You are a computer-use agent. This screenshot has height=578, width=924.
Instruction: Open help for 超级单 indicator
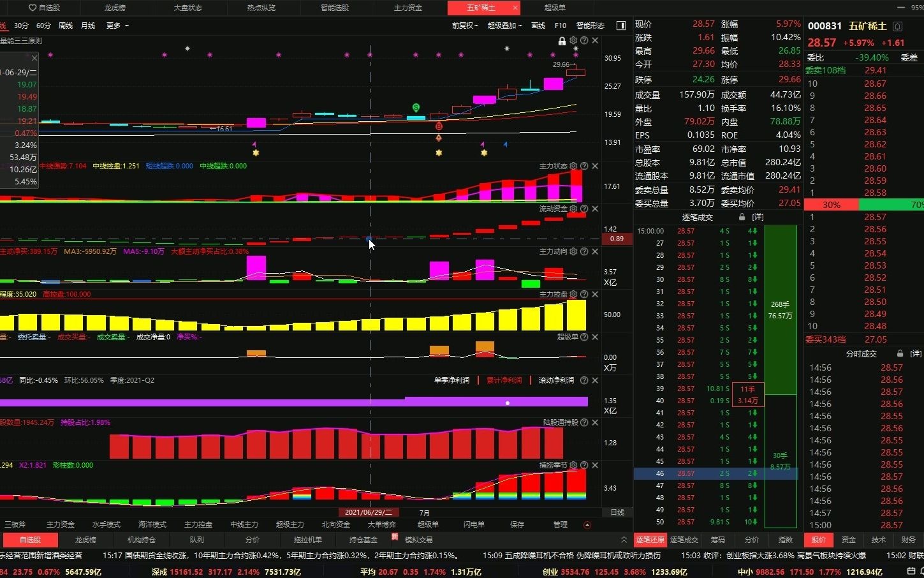tap(584, 337)
